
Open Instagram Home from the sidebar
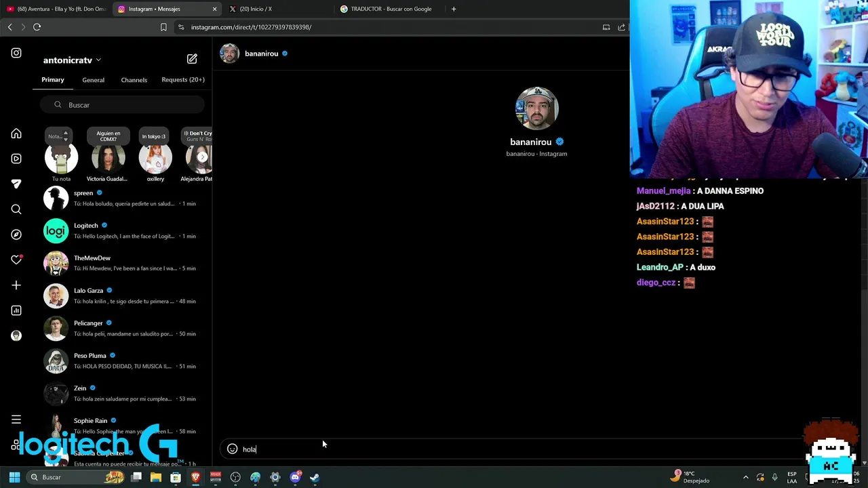click(16, 134)
